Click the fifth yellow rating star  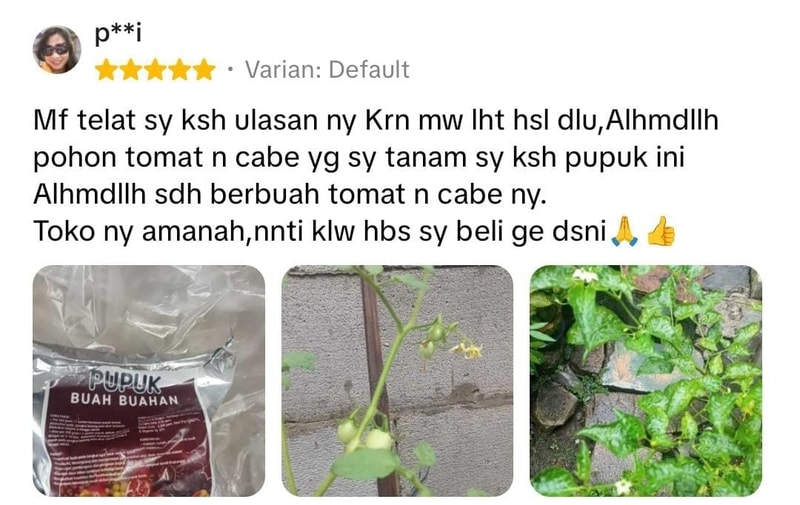coord(204,70)
